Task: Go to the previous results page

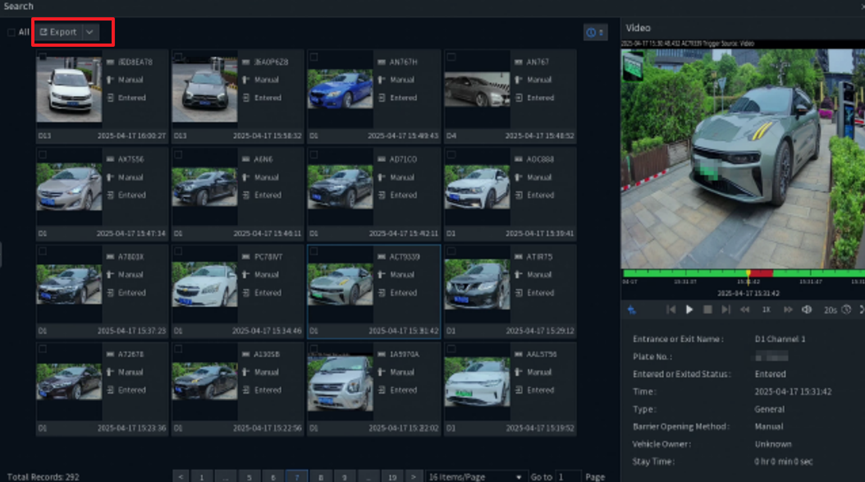Action: click(x=180, y=477)
